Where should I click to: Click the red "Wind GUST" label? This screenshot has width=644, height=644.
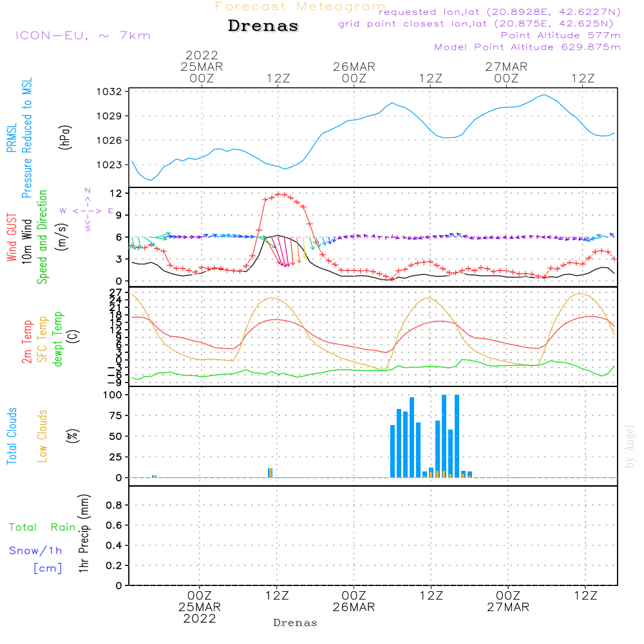pos(12,237)
